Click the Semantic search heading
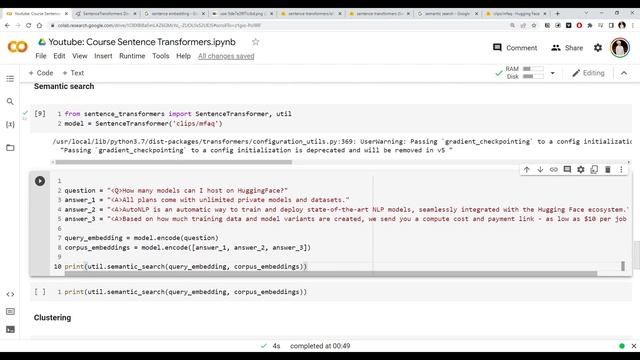 (x=64, y=86)
